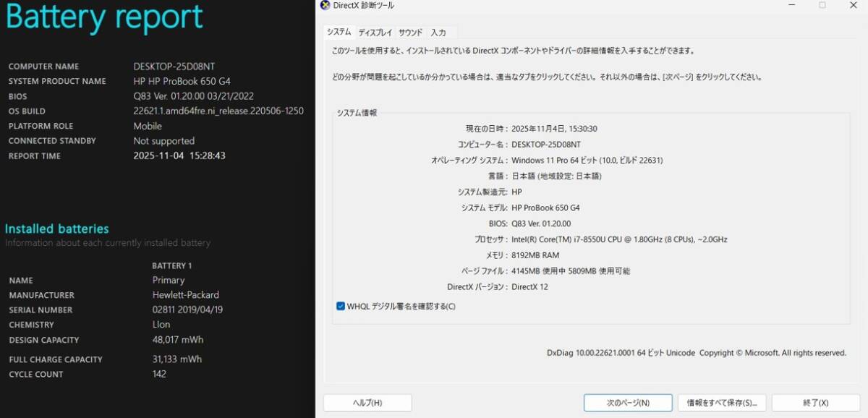
Task: Click DxDiag 10.00.22621.0001 copyright footer text
Action: click(697, 353)
